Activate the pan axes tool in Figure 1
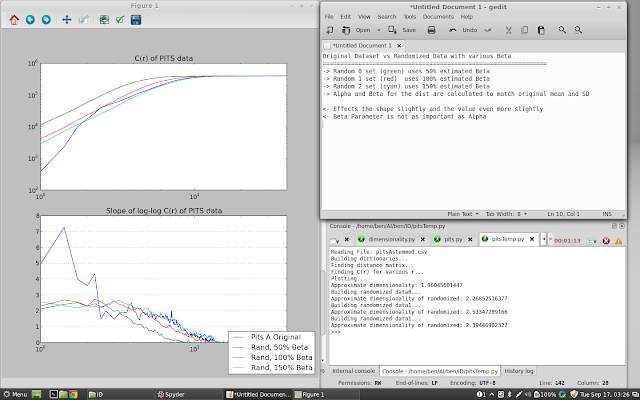This screenshot has width=640, height=400. [x=67, y=20]
